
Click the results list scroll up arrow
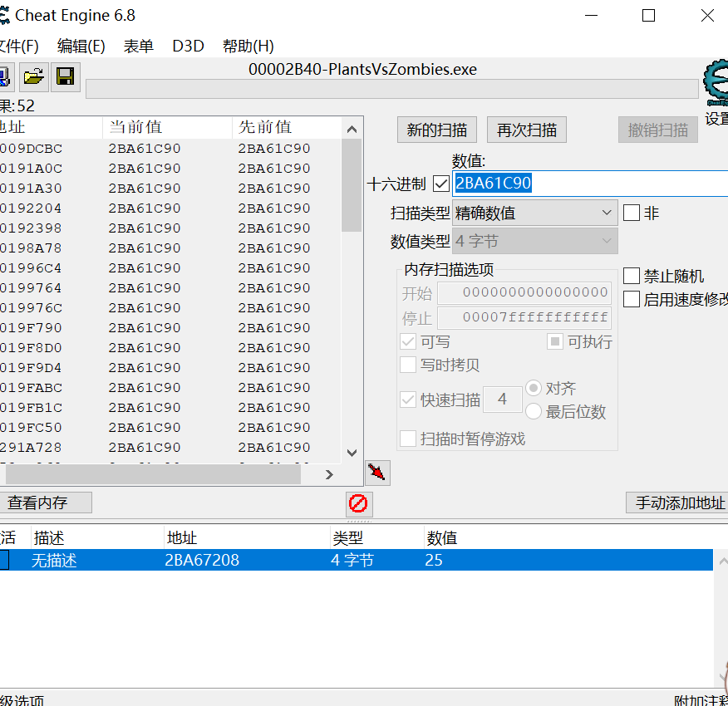[352, 130]
